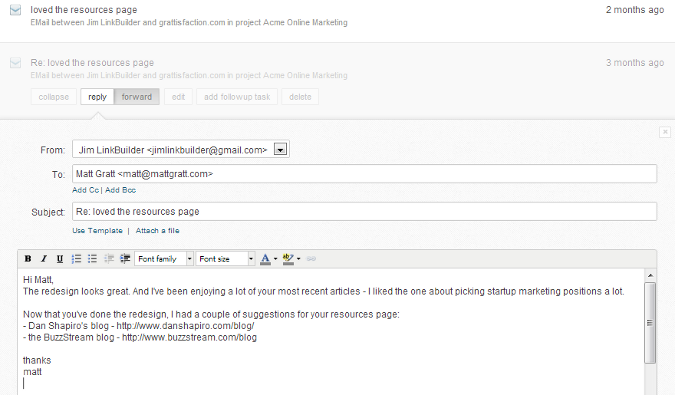
Task: Click Use Template link
Action: point(97,231)
